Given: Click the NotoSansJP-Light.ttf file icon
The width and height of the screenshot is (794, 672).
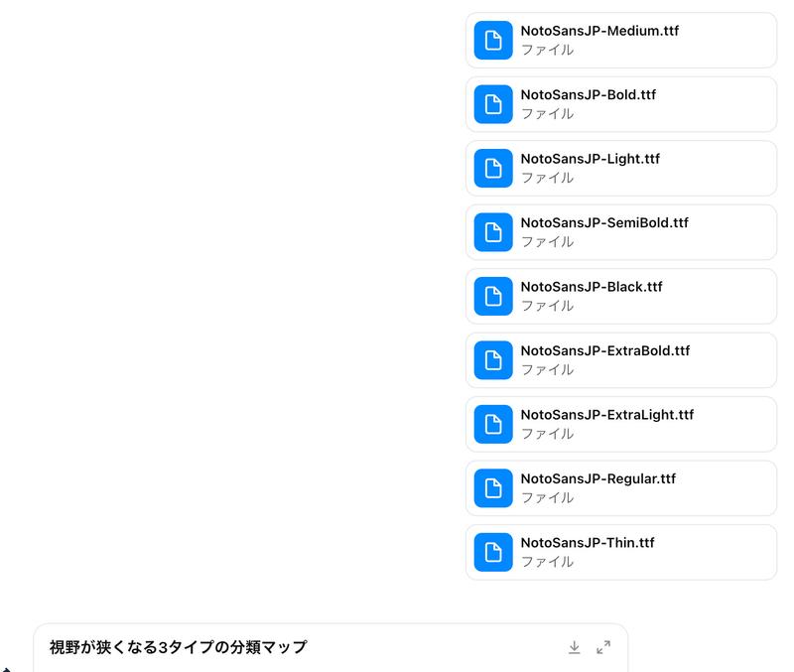Looking at the screenshot, I should tap(493, 168).
